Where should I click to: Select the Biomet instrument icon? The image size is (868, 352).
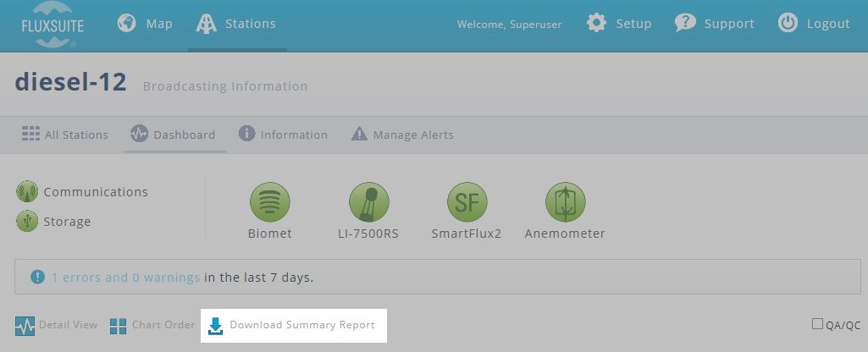[x=270, y=202]
